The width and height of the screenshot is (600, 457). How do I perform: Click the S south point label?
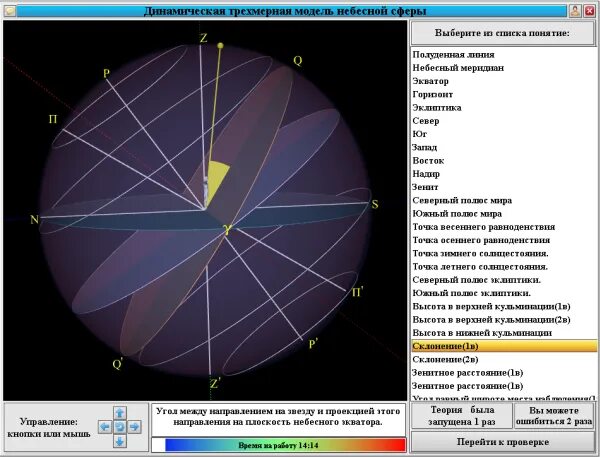[375, 204]
